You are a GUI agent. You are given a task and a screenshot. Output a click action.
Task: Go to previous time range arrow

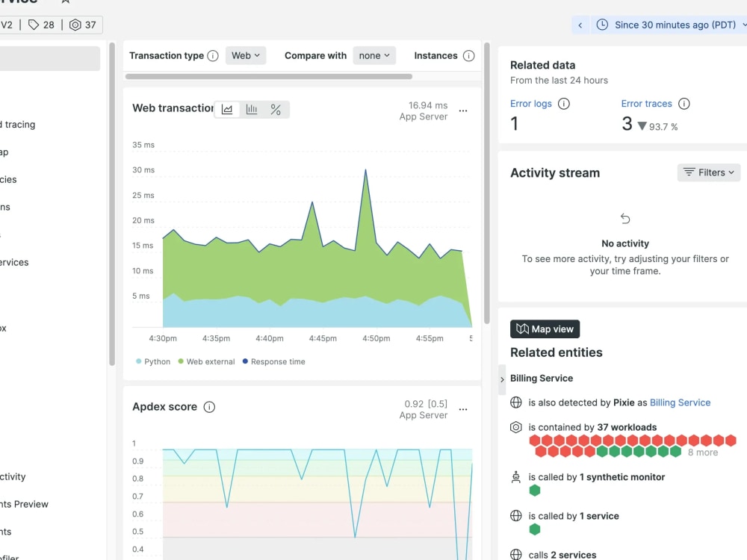click(x=580, y=25)
